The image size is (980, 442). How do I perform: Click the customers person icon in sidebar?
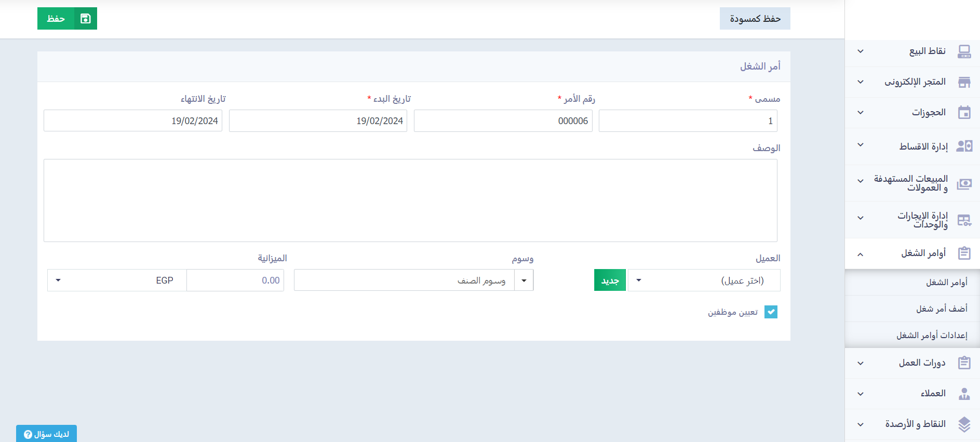tap(964, 394)
